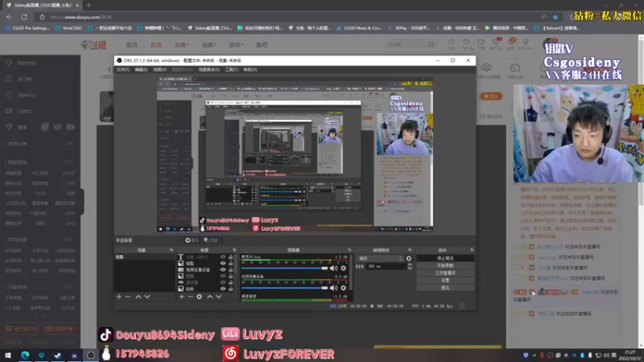The width and height of the screenshot is (644, 362).
Task: Switch to OBS via its taskbar icon
Action: click(x=91, y=355)
